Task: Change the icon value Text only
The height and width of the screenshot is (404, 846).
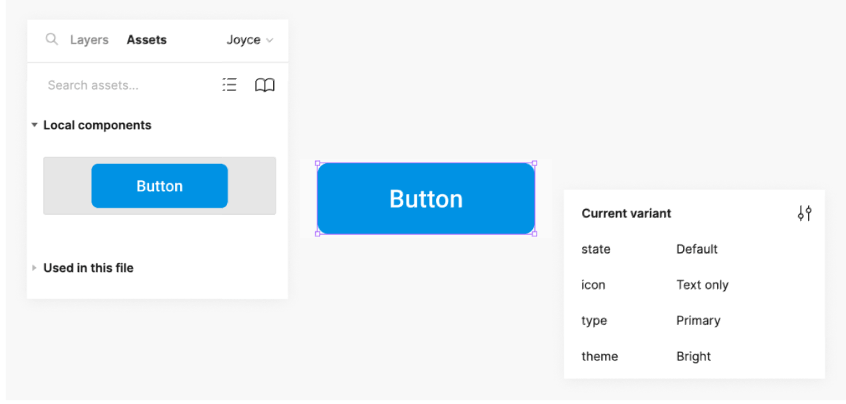Action: [x=702, y=285]
